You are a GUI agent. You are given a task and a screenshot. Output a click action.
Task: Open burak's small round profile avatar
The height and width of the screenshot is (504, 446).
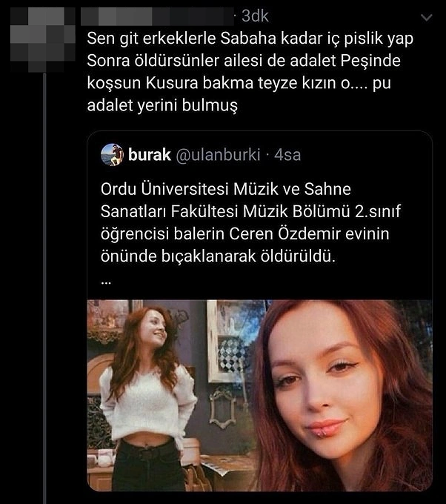point(112,154)
